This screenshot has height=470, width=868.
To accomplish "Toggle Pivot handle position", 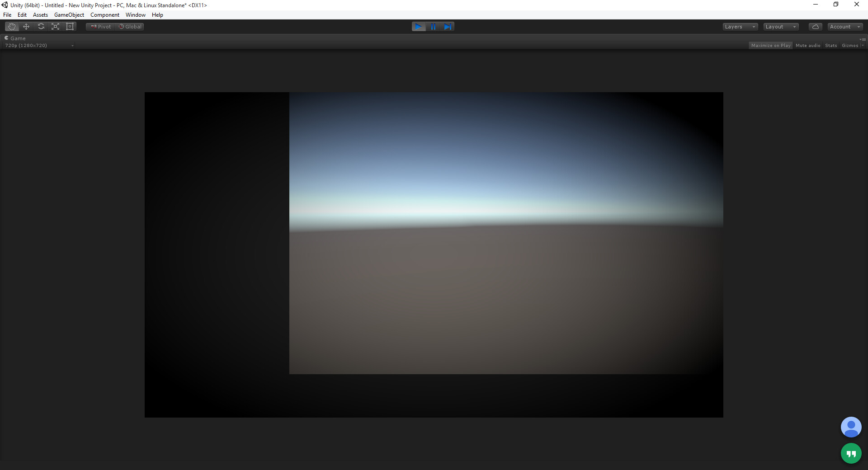I will pyautogui.click(x=101, y=27).
